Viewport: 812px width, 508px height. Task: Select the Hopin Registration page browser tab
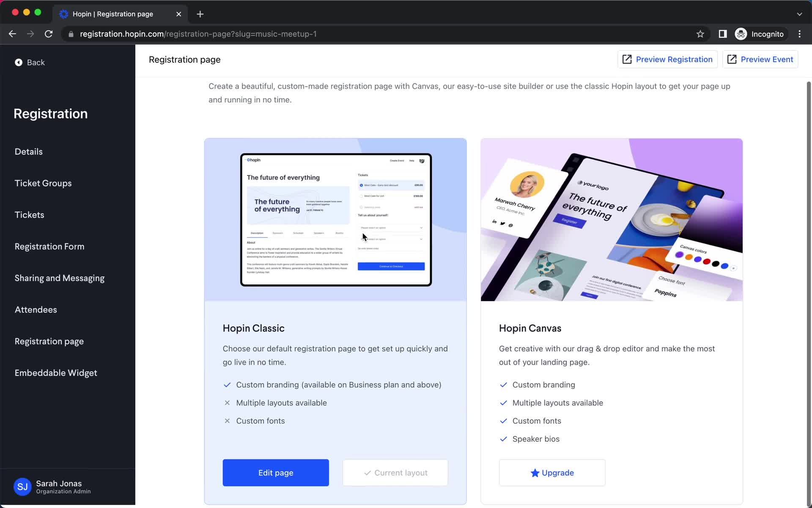pos(121,14)
